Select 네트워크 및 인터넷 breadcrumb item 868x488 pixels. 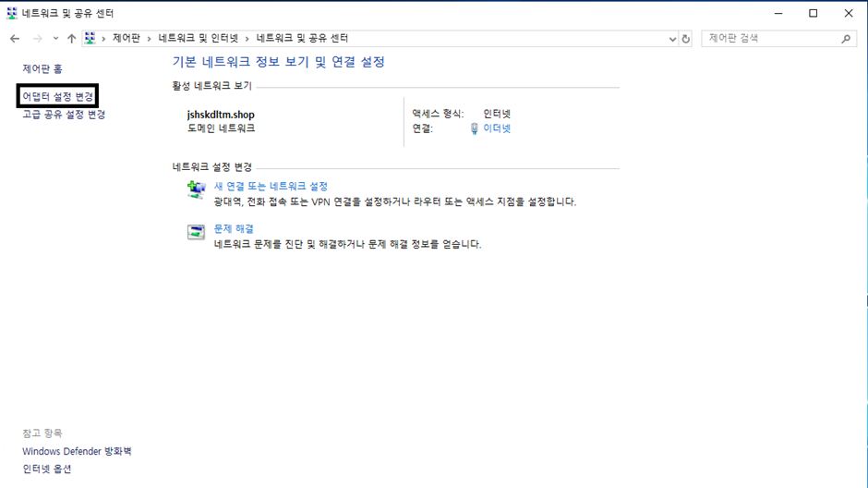[198, 39]
